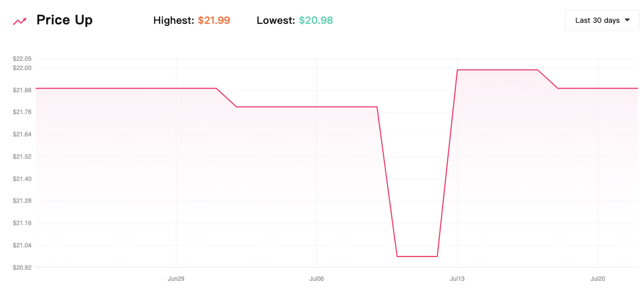Click the $21.40 y-axis label
The height and width of the screenshot is (292, 644).
click(x=23, y=179)
